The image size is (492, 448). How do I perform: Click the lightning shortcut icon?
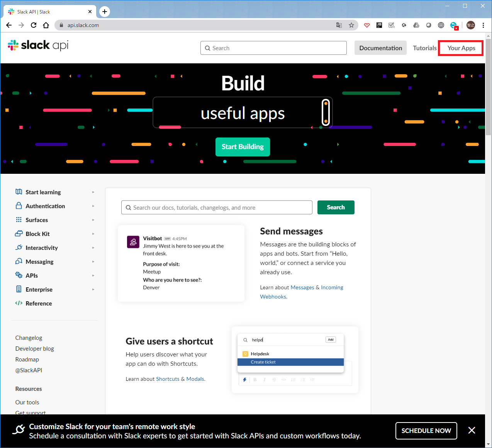point(244,380)
